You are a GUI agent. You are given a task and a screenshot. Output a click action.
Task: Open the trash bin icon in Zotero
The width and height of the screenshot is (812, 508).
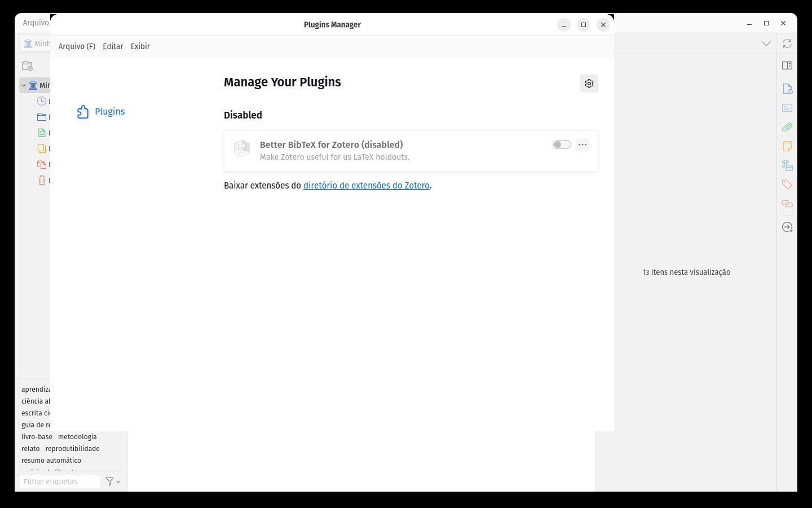point(42,180)
